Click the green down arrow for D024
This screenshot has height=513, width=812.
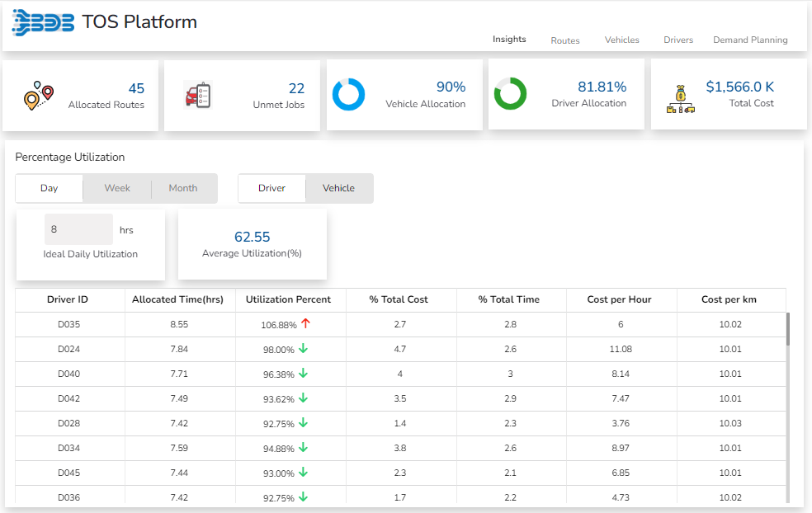304,348
